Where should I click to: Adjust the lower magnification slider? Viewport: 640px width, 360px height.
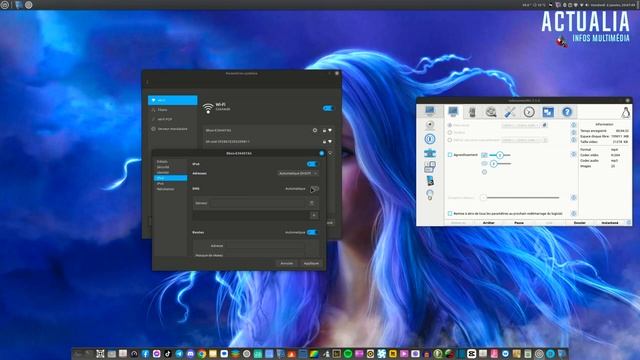(500, 164)
